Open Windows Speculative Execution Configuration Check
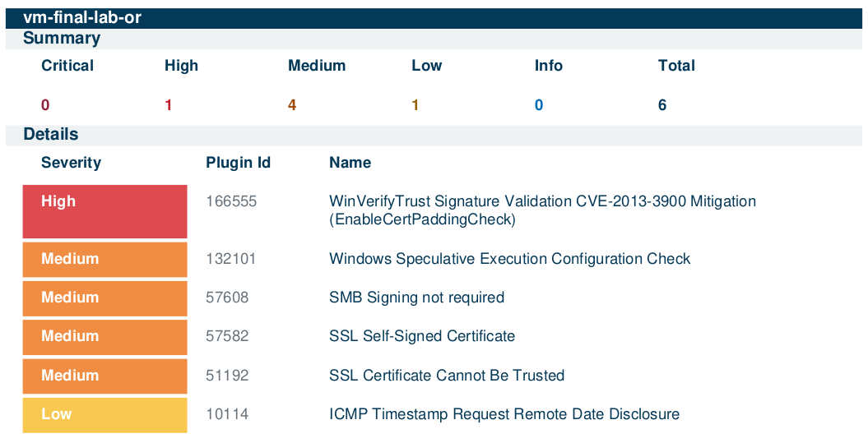 pyautogui.click(x=510, y=259)
